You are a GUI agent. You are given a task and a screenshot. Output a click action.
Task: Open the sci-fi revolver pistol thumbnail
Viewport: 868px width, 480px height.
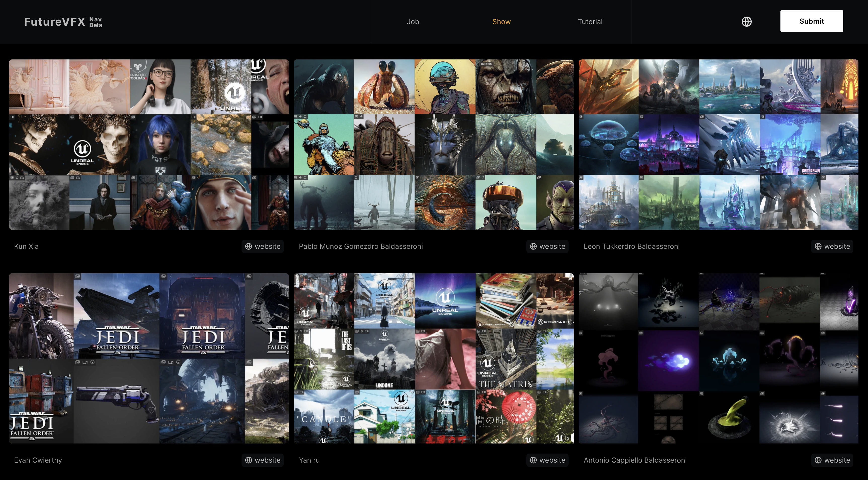(116, 401)
